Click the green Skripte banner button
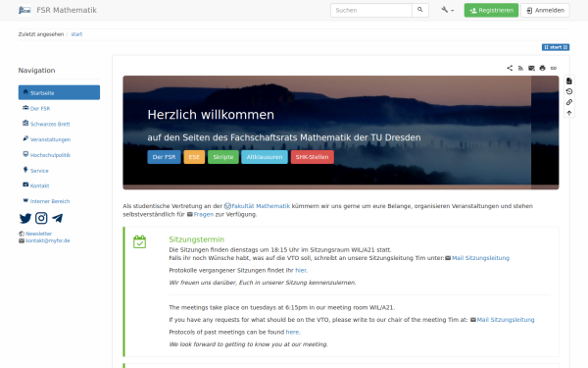The width and height of the screenshot is (588, 368). (223, 157)
